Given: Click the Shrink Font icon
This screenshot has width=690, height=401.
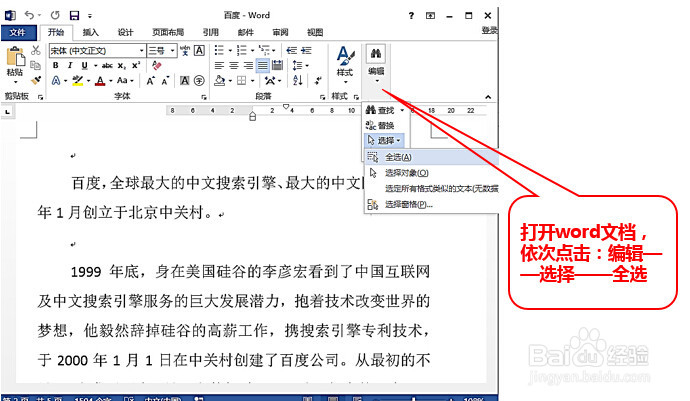Looking at the screenshot, I should [x=165, y=81].
